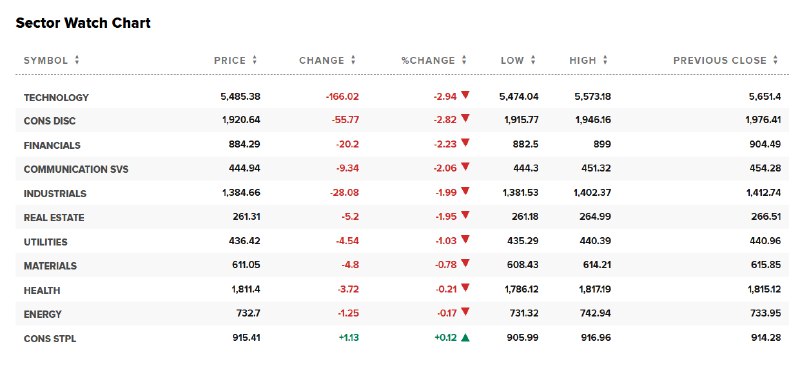Select the Technology price 5,485.38
This screenshot has width=800, height=368.
(x=240, y=96)
